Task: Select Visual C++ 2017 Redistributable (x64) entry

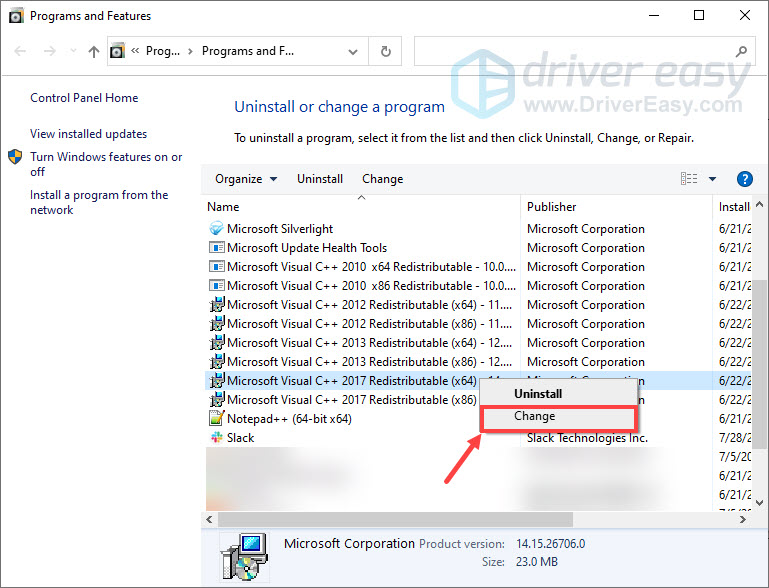Action: pyautogui.click(x=352, y=381)
